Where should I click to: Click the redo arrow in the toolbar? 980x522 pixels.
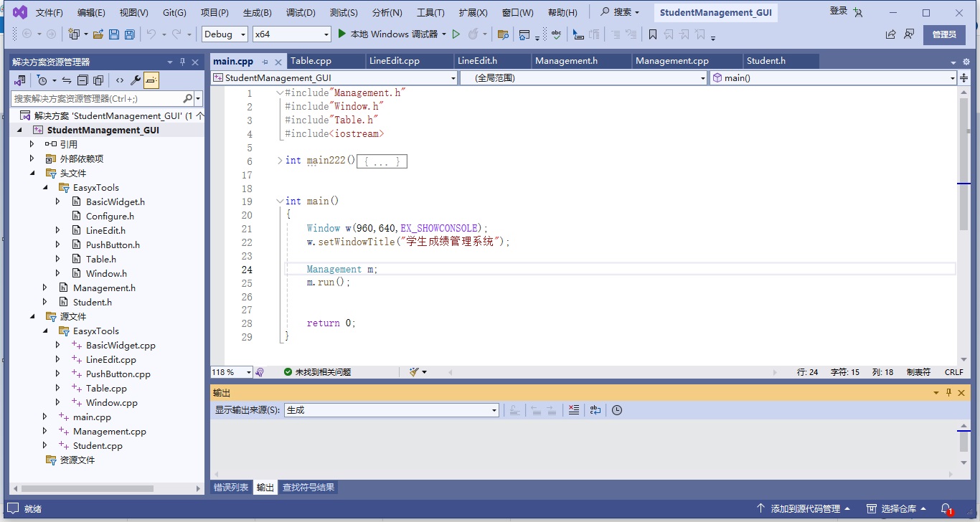(x=177, y=34)
